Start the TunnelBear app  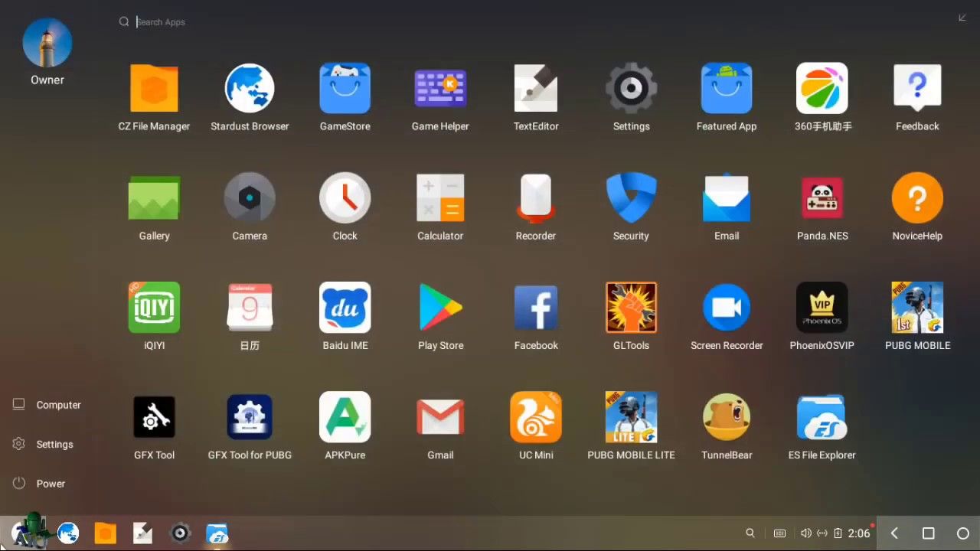[x=727, y=417]
